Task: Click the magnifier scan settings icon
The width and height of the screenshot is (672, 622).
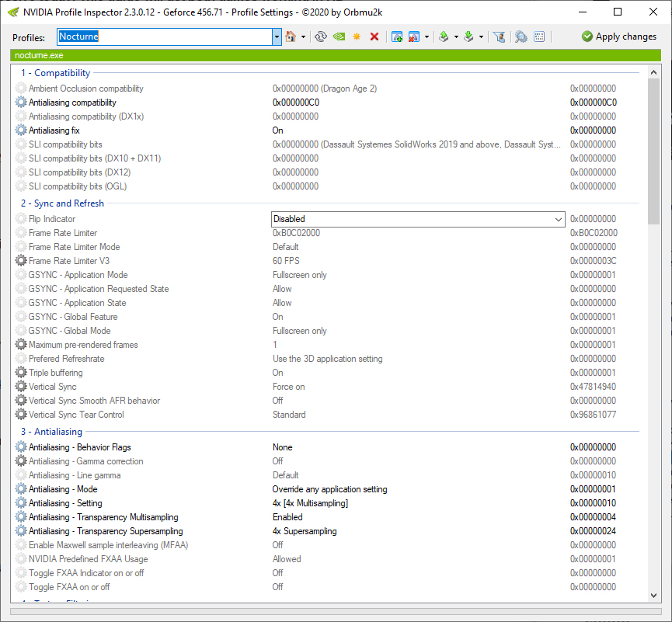Action: coord(521,36)
